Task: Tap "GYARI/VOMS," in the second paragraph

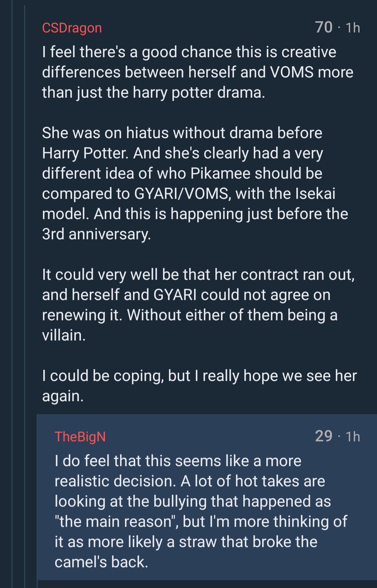Action: (x=183, y=194)
